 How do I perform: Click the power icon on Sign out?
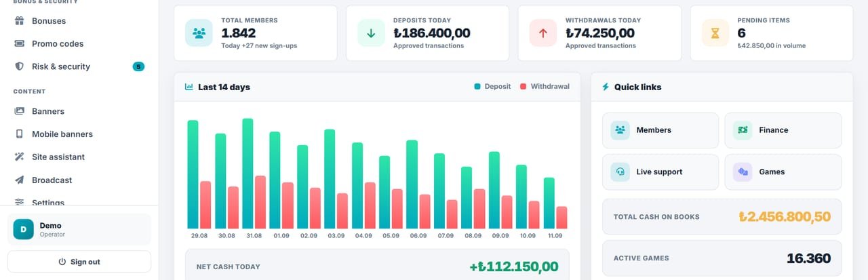pos(62,262)
